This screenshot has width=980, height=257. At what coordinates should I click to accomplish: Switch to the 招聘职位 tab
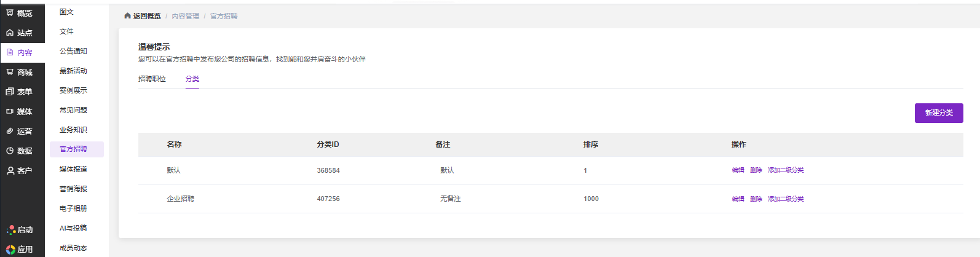coord(152,79)
